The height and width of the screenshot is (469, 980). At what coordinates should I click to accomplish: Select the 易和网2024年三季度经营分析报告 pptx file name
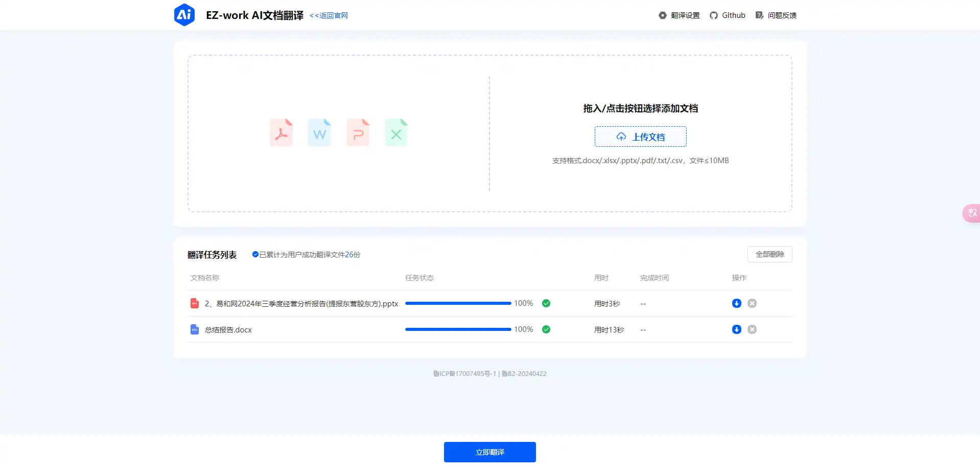tap(301, 304)
